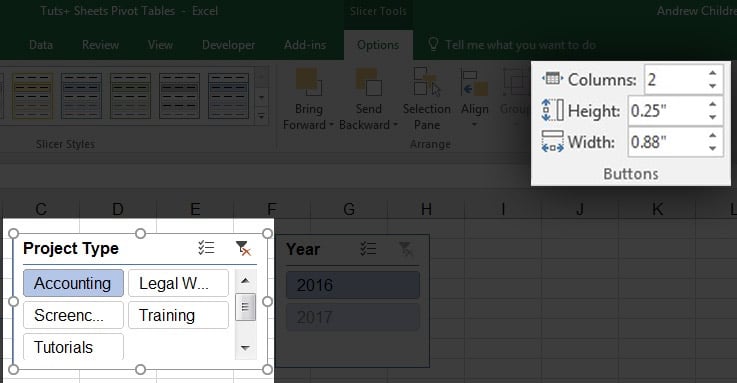Select column I header
The height and width of the screenshot is (383, 737).
click(x=503, y=209)
